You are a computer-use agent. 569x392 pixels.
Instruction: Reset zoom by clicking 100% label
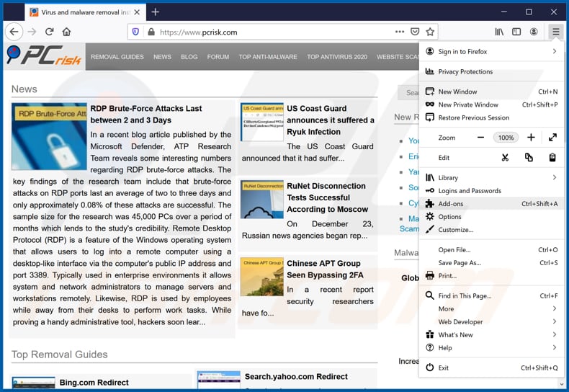[x=506, y=138]
